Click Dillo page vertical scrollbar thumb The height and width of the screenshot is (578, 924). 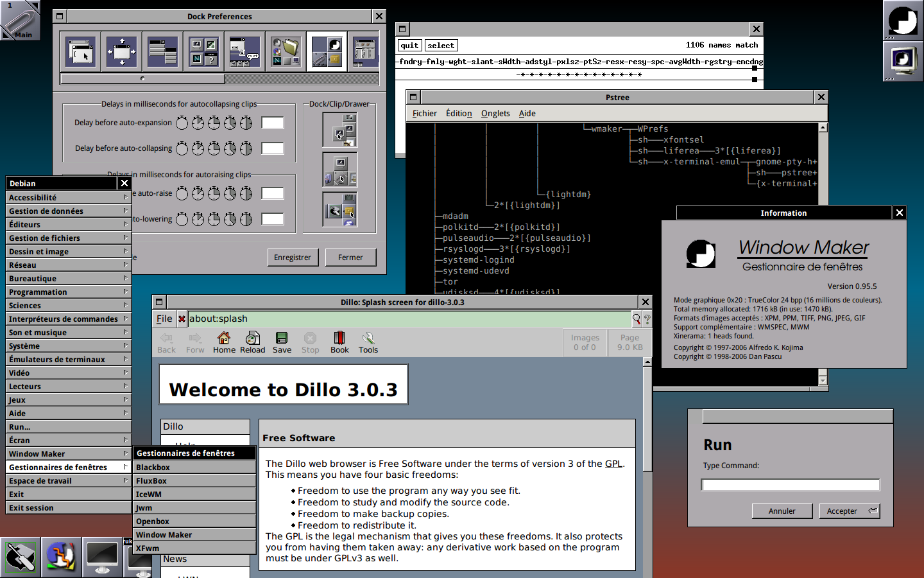(647, 418)
